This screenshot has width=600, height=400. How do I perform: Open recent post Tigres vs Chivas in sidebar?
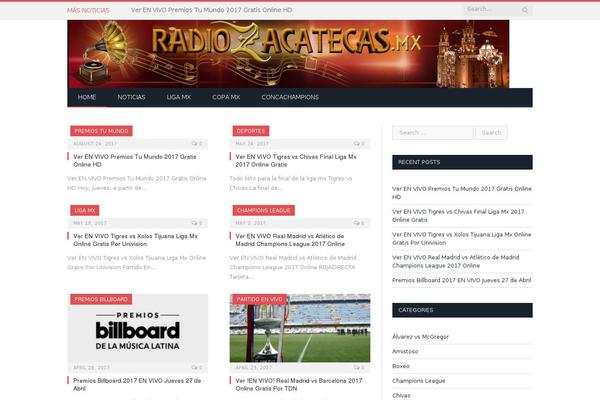458,216
